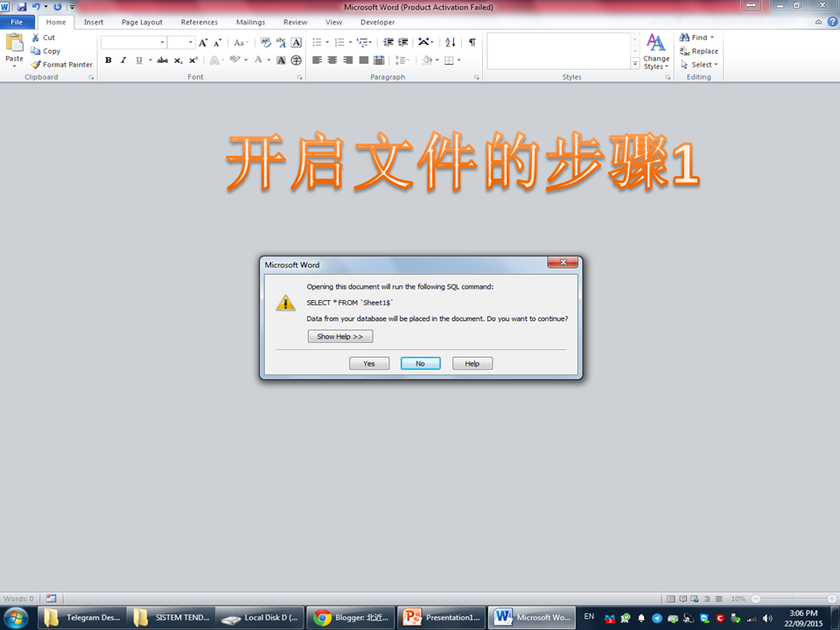Switch to the Developer tab
Viewport: 840px width, 630px height.
click(378, 22)
